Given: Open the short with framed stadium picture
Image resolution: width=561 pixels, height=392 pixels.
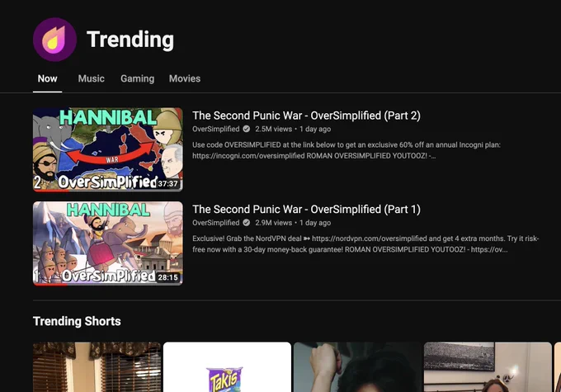Looking at the screenshot, I should coord(488,367).
